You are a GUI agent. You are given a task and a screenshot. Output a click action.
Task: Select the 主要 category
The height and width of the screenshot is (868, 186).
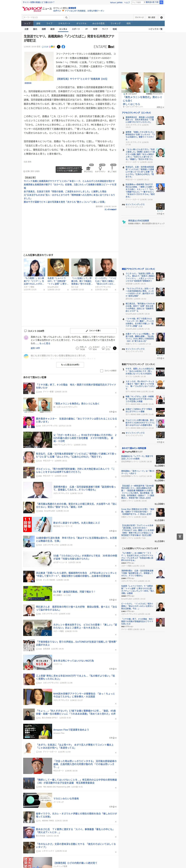point(26,29)
